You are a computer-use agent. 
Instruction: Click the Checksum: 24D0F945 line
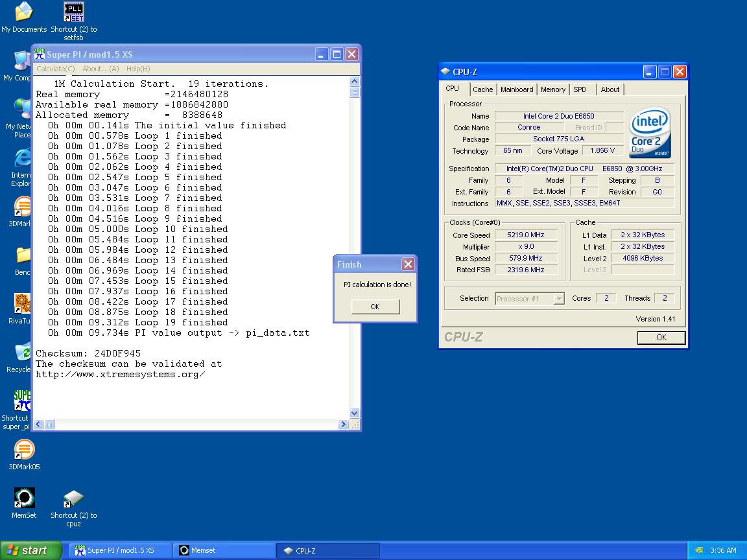point(88,353)
